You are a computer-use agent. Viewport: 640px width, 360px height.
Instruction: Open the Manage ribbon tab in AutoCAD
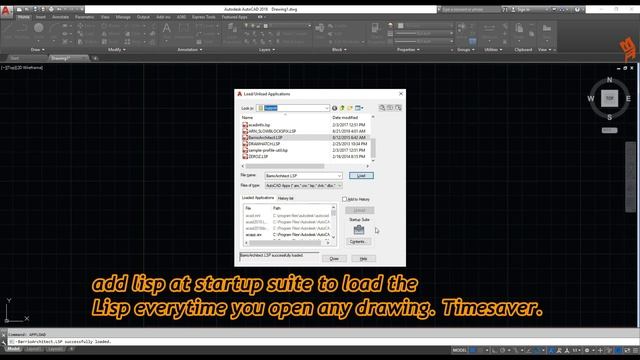click(123, 17)
